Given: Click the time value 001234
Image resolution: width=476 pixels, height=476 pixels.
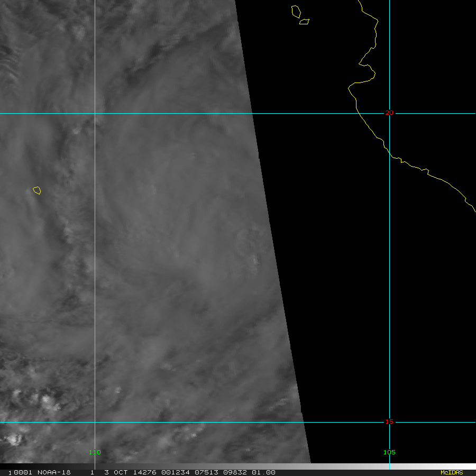Looking at the screenshot, I should [x=175, y=472].
